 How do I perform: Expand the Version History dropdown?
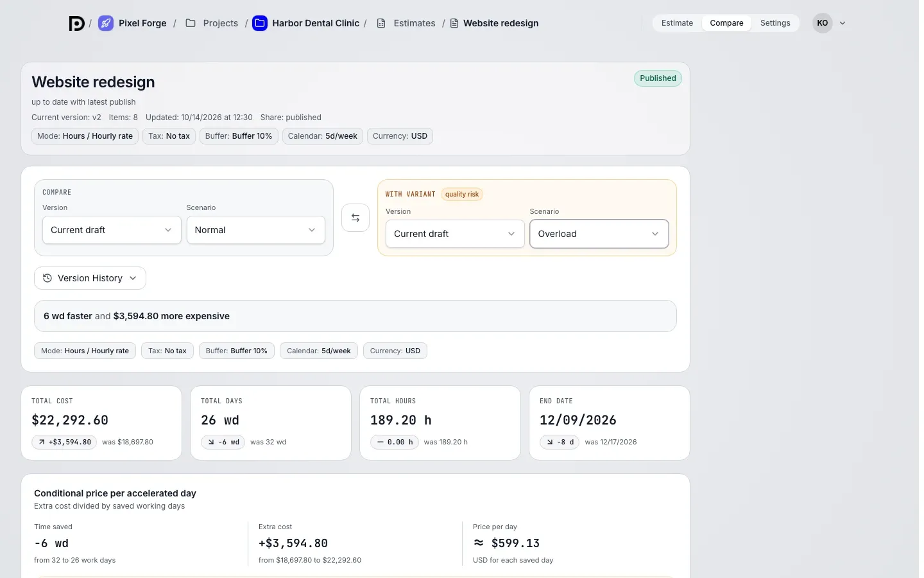point(90,278)
